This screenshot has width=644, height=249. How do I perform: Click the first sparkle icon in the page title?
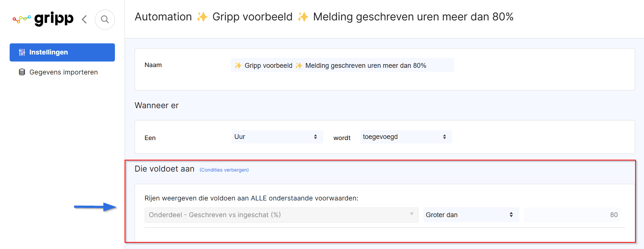coord(202,17)
